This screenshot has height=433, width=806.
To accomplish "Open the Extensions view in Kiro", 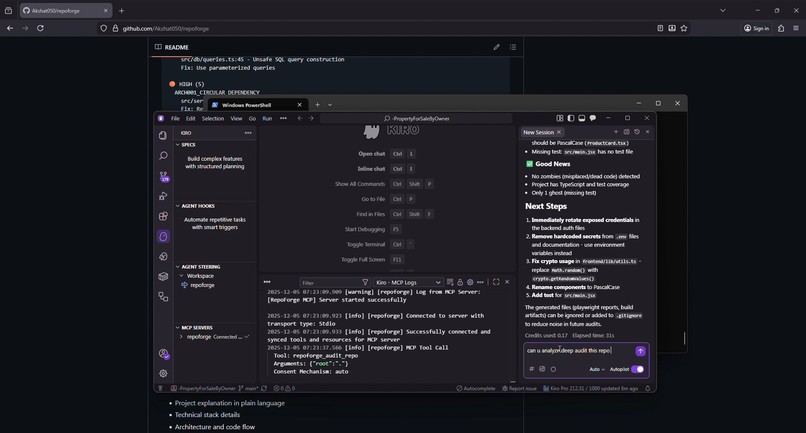I will coord(163,216).
